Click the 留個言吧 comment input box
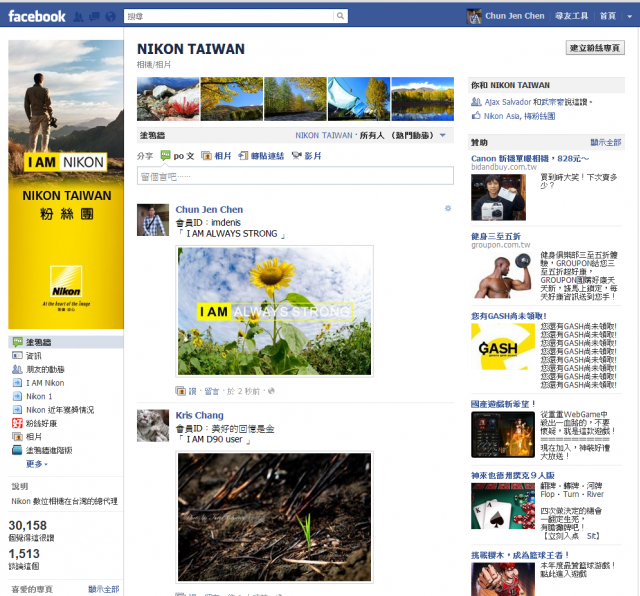640x596 pixels. point(295,176)
